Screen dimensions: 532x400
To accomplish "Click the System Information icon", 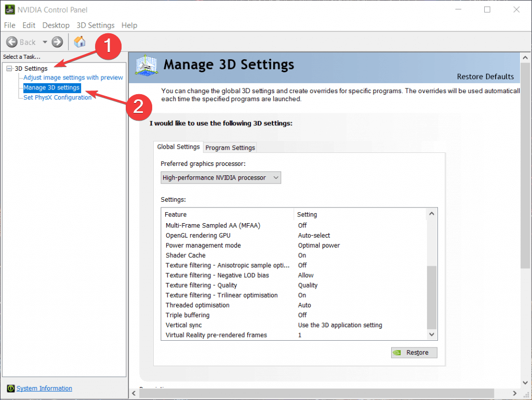I will point(10,388).
